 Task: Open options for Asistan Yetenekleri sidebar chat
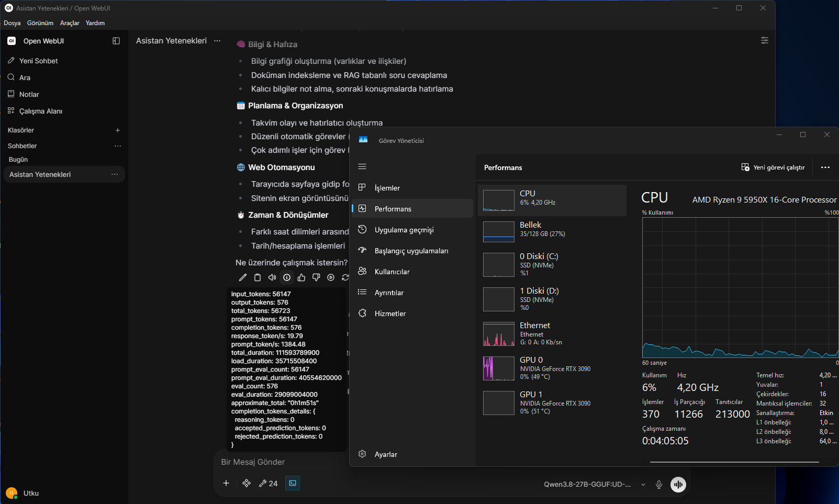[x=115, y=174]
